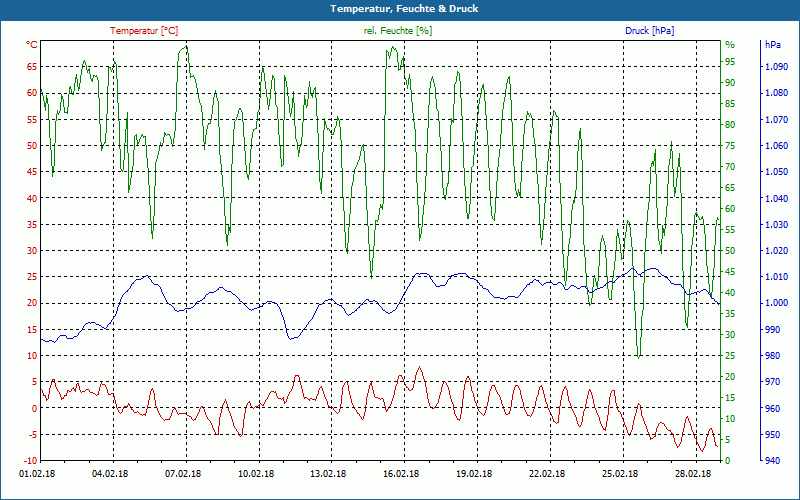The width and height of the screenshot is (800, 500).
Task: Click the chart title 'Temperatur, Feuchte & Druck'
Action: point(404,9)
